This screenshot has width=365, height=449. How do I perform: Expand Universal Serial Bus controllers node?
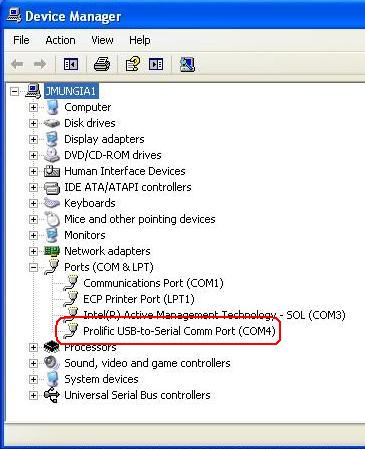(33, 395)
